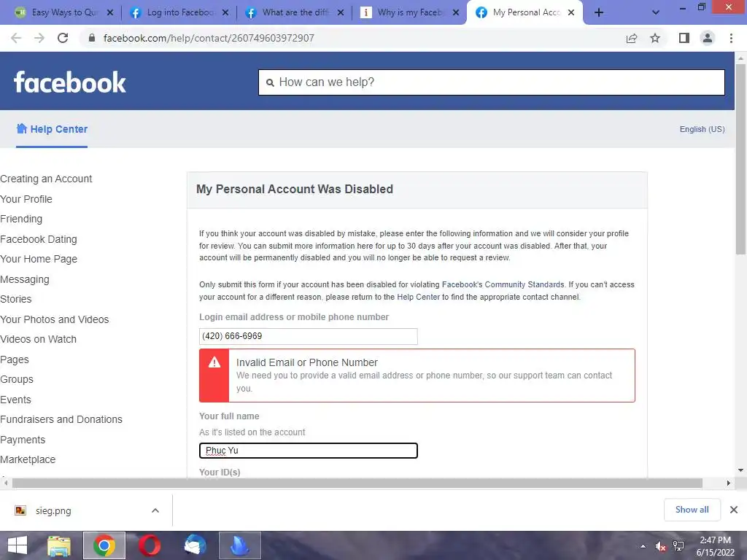Go back with browser back arrow
The height and width of the screenshot is (560, 747).
pos(16,38)
